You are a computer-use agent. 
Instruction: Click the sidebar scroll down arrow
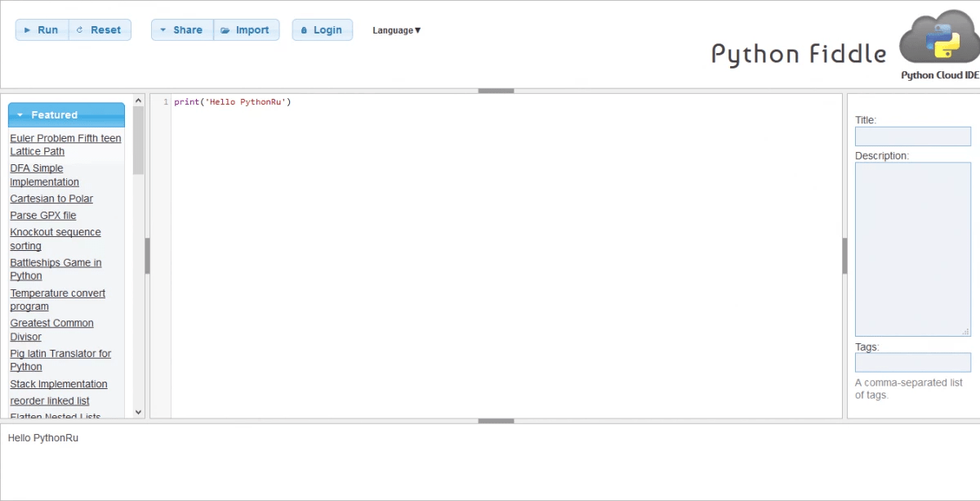pyautogui.click(x=138, y=413)
